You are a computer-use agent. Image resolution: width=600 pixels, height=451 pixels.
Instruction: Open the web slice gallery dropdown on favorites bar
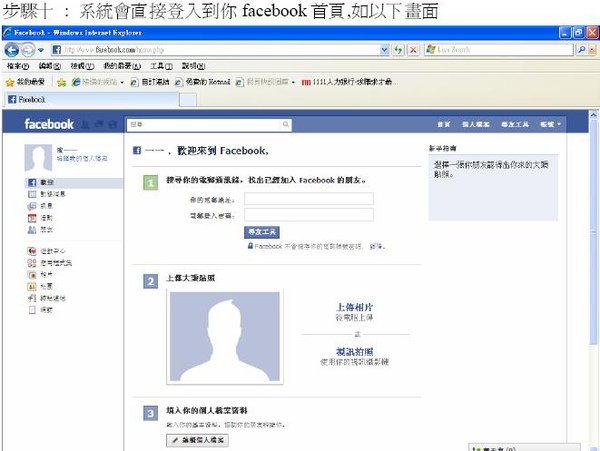(265, 82)
